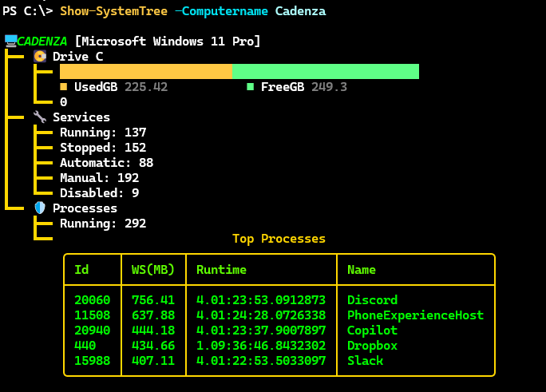Click process Id 15988
This screenshot has height=392, width=546.
(x=93, y=361)
